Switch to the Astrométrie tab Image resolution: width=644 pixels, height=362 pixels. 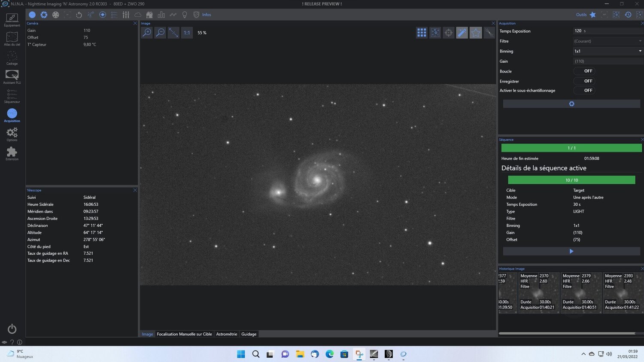tap(227, 334)
